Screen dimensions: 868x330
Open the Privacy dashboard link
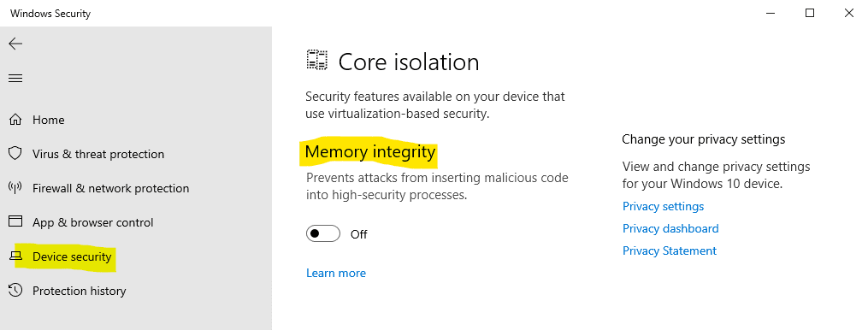click(x=670, y=228)
